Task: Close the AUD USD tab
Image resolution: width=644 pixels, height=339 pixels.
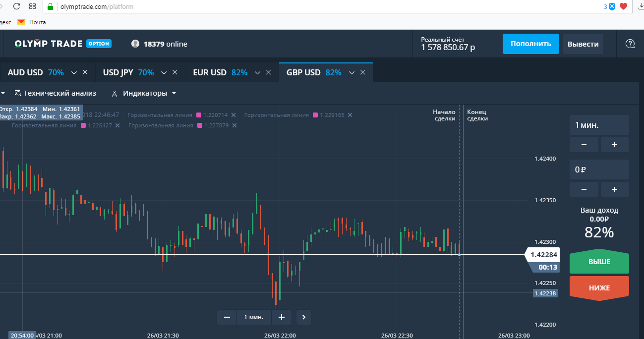Action: [85, 72]
